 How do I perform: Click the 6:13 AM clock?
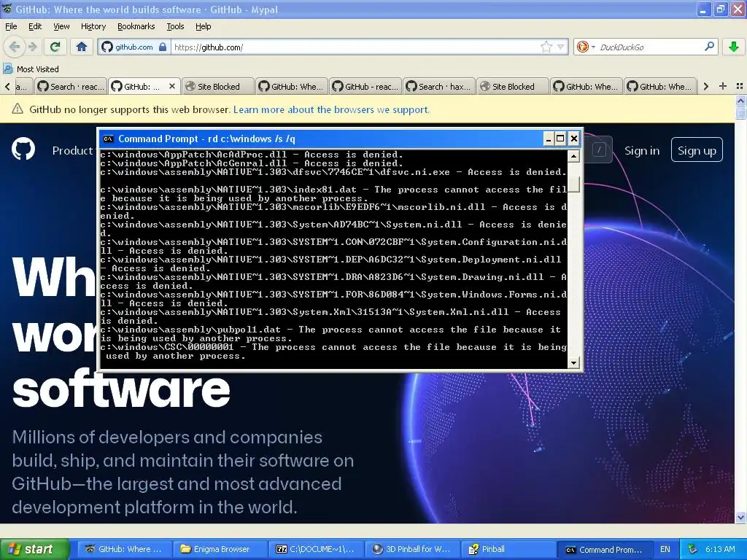tap(720, 549)
